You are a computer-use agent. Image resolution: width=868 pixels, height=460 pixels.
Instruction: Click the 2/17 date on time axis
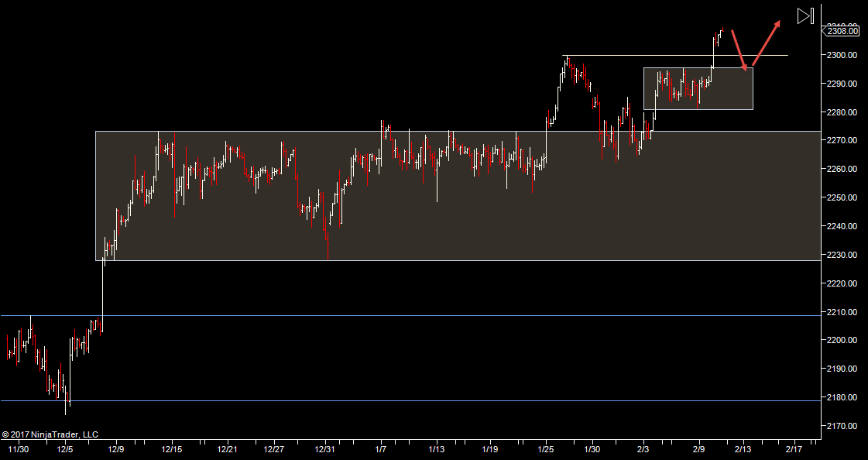pyautogui.click(x=794, y=449)
